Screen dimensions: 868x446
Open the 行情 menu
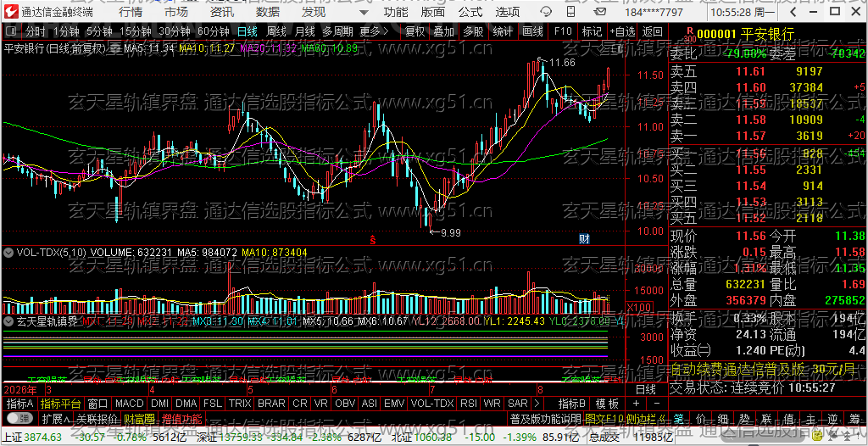pos(130,12)
